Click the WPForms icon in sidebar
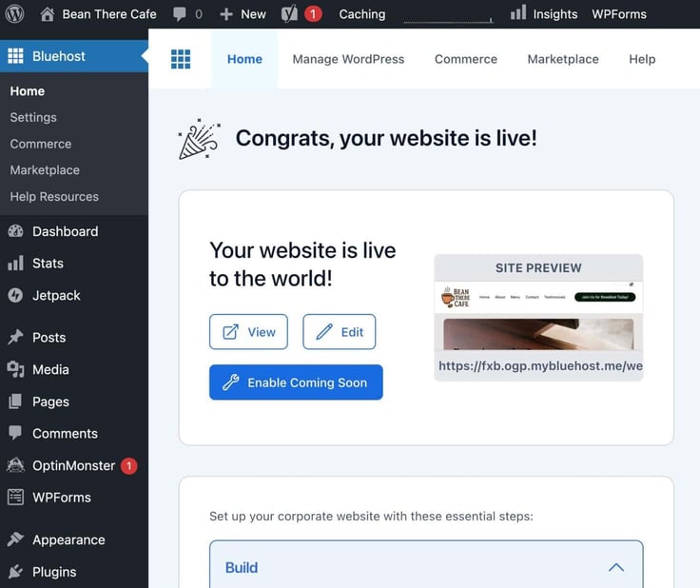This screenshot has width=700, height=588. 15,497
